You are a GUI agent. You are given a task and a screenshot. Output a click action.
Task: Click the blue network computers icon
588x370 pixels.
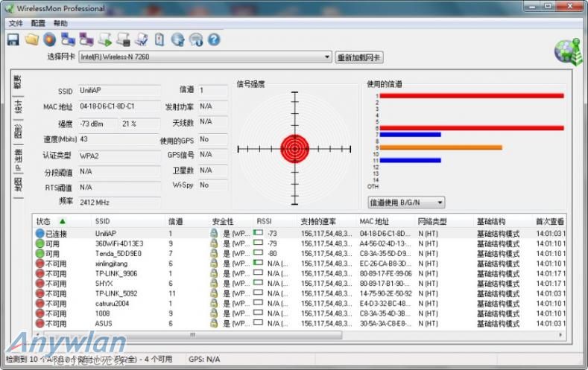68,39
